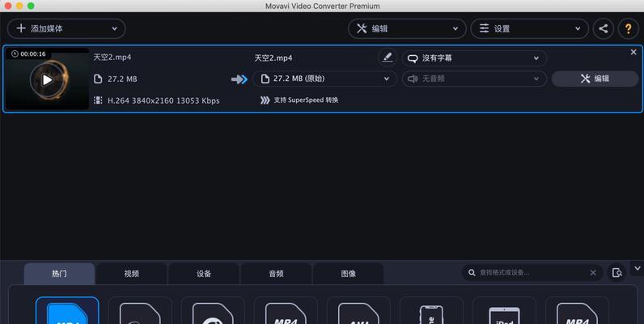Remove 天空2.mp4 with the X button
Image resolution: width=644 pixels, height=324 pixels.
pos(633,52)
